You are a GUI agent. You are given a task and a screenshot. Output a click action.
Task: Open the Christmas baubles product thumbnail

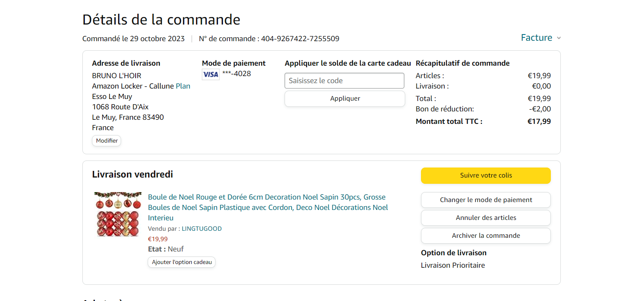click(x=118, y=215)
